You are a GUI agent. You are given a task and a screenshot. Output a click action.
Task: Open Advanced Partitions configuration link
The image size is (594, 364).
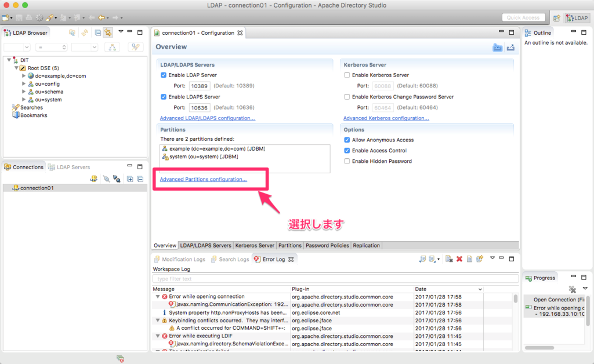[203, 179]
